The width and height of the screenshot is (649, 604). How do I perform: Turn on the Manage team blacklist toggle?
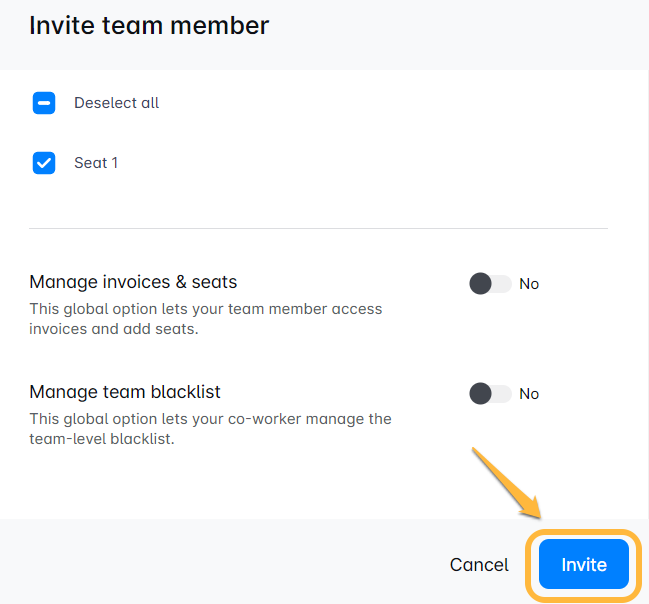pos(490,394)
